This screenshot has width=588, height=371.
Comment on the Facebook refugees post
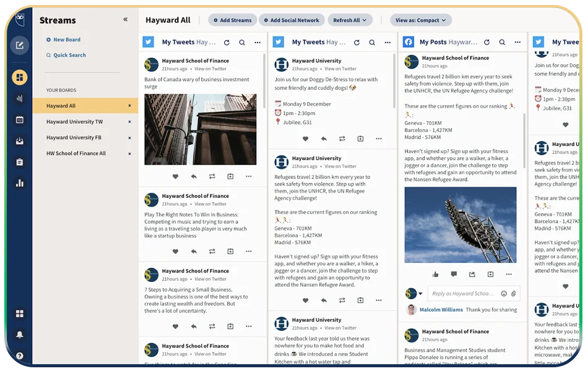pos(454,275)
